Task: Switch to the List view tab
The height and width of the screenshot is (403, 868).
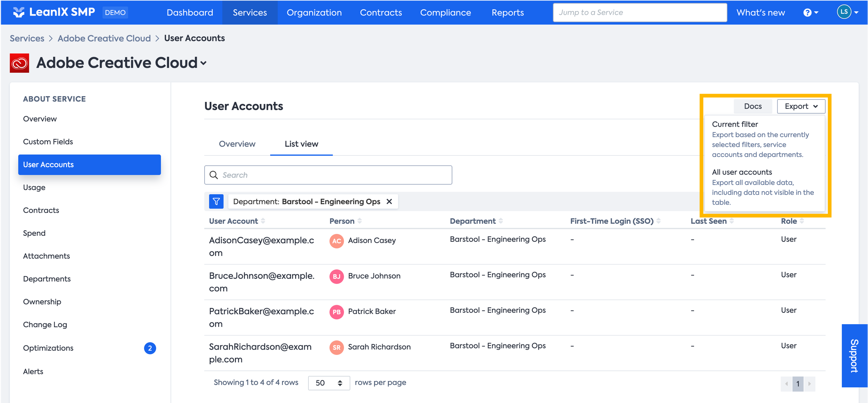Action: click(x=301, y=144)
